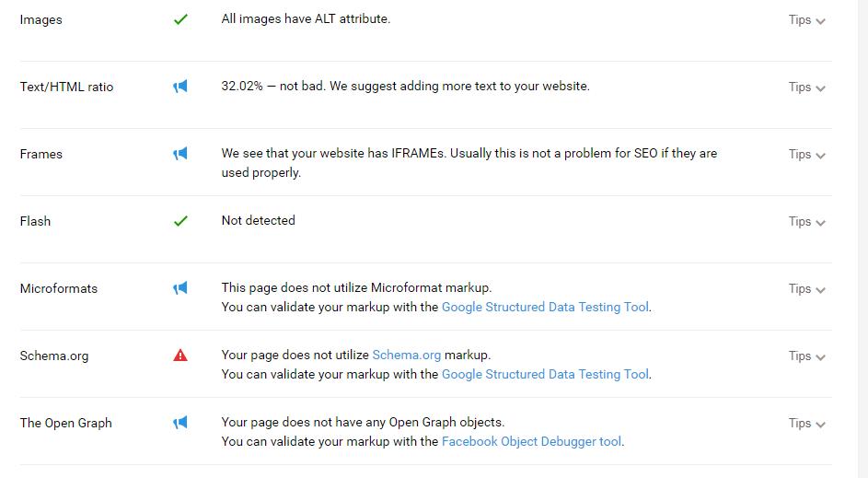
Task: Click the megaphone icon for Text/HTML ratio
Action: tap(179, 87)
